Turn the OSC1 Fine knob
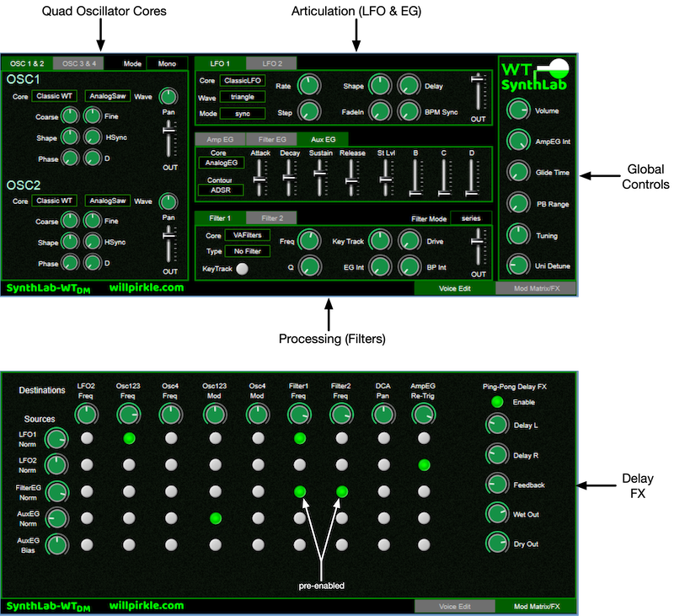 [x=92, y=116]
